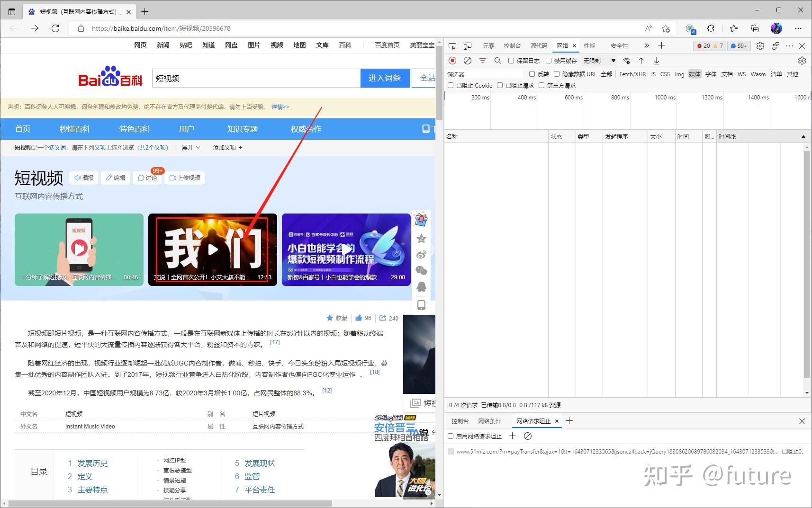Check the 第三方请求 checkbox
Screen dimensions: 812x508
(x=541, y=85)
